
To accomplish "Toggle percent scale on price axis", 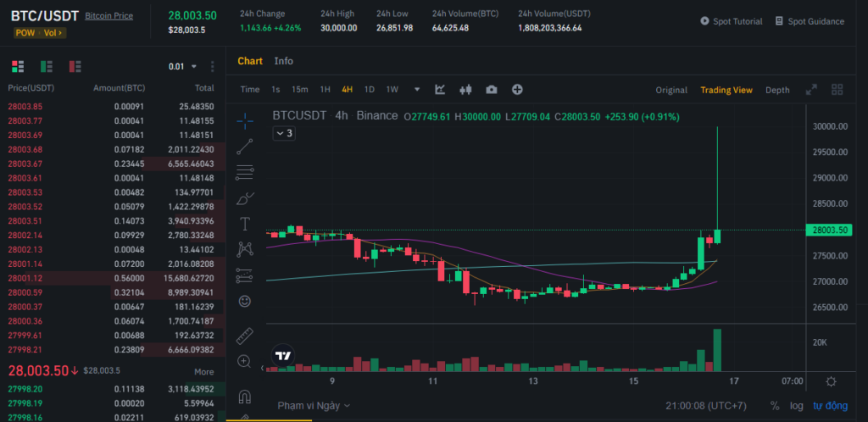I will click(x=775, y=405).
